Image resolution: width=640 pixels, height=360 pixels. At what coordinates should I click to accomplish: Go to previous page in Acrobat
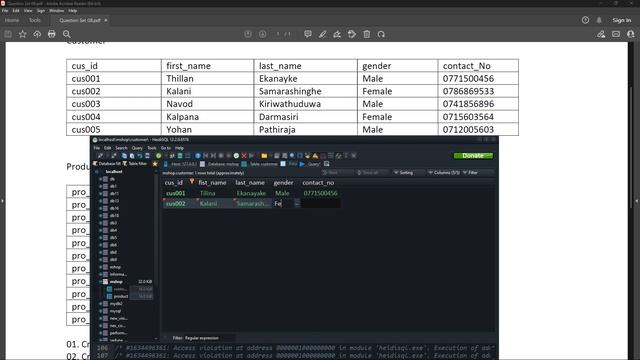tap(248, 34)
